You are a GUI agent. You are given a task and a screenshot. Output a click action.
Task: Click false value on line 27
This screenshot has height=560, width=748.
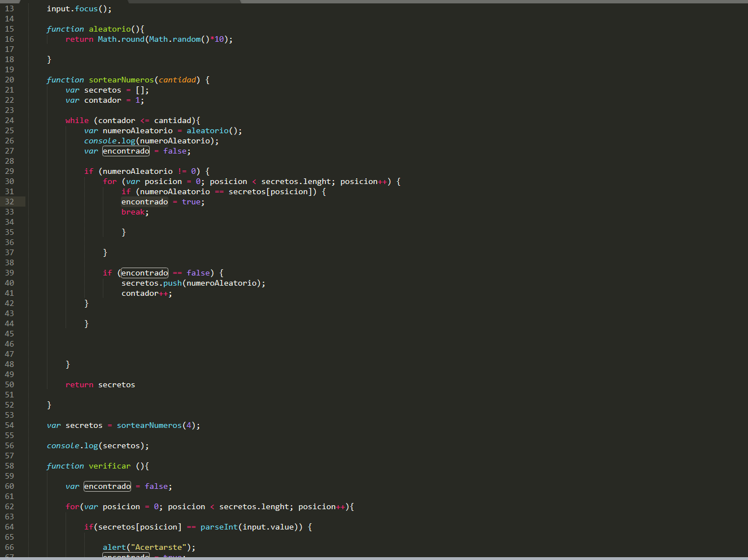(175, 151)
